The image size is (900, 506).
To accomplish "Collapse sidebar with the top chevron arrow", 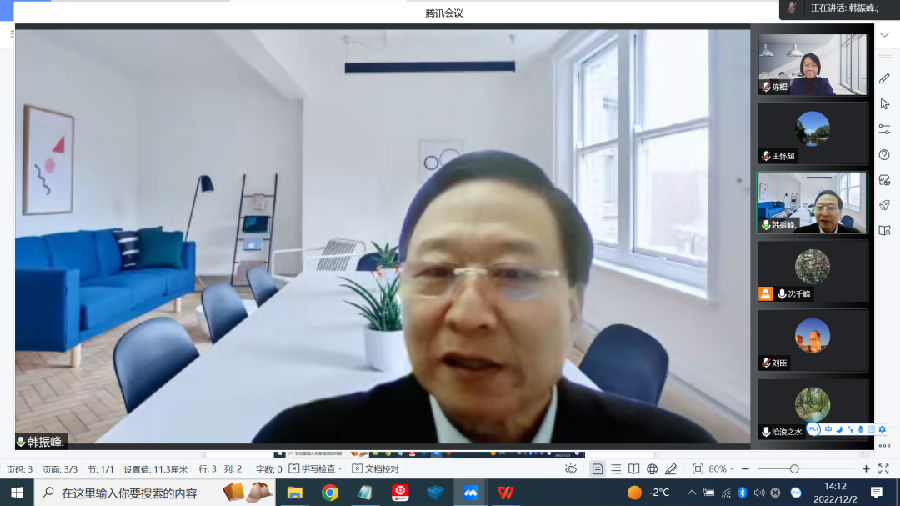I will [884, 35].
